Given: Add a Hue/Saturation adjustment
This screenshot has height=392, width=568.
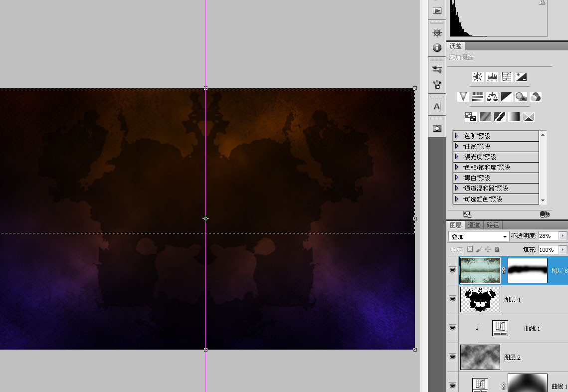Looking at the screenshot, I should click(477, 97).
